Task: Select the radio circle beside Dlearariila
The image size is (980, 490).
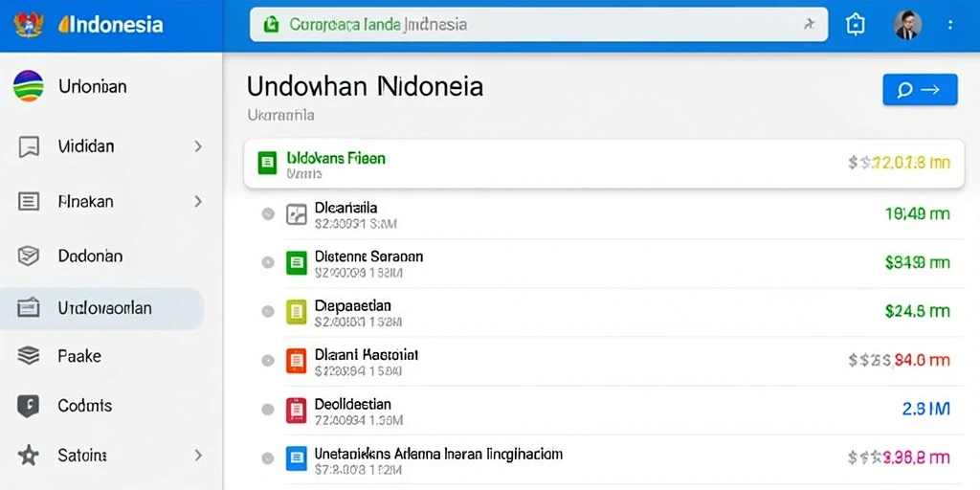Action: tap(268, 213)
